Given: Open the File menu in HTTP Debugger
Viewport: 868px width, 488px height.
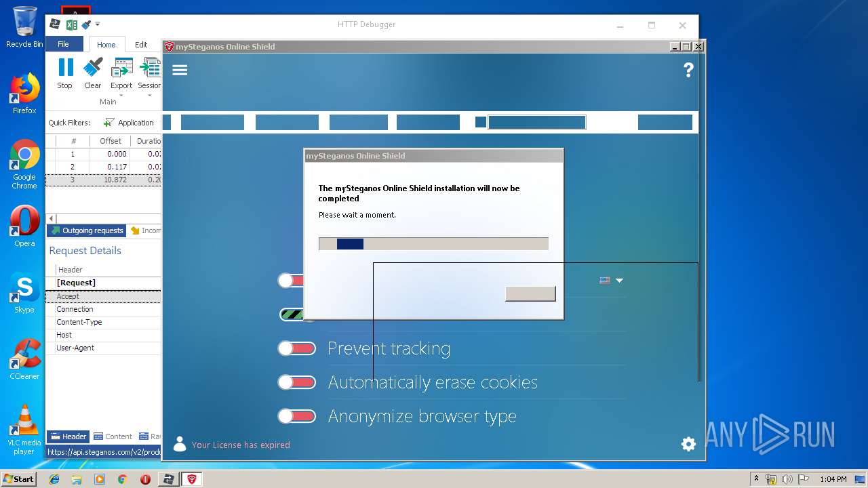Looking at the screenshot, I should [64, 44].
